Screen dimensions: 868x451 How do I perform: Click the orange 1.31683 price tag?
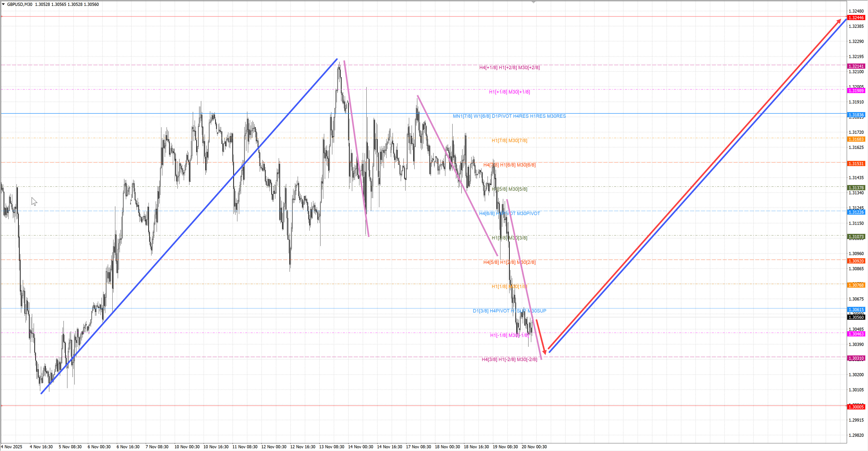[856, 139]
